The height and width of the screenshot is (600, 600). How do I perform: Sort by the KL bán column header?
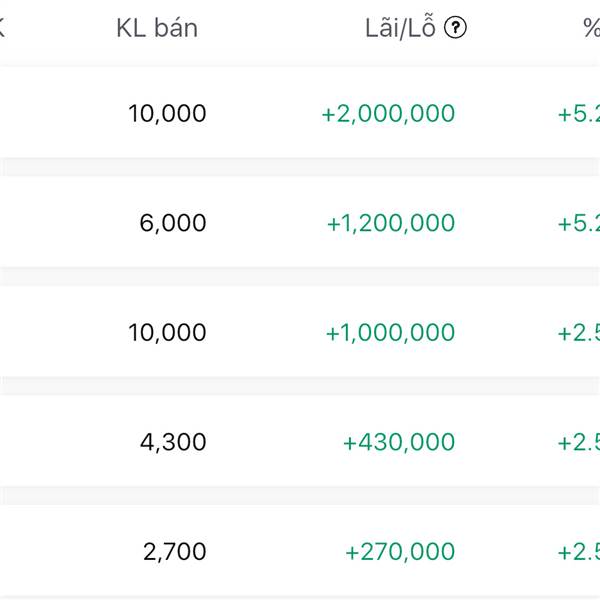pyautogui.click(x=157, y=29)
